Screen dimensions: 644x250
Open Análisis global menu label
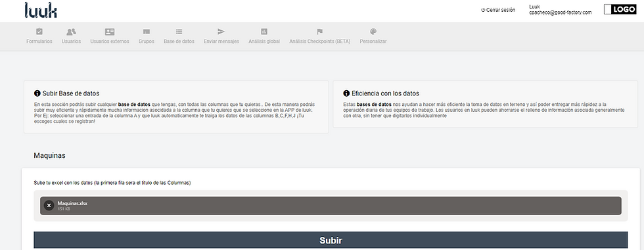[264, 41]
